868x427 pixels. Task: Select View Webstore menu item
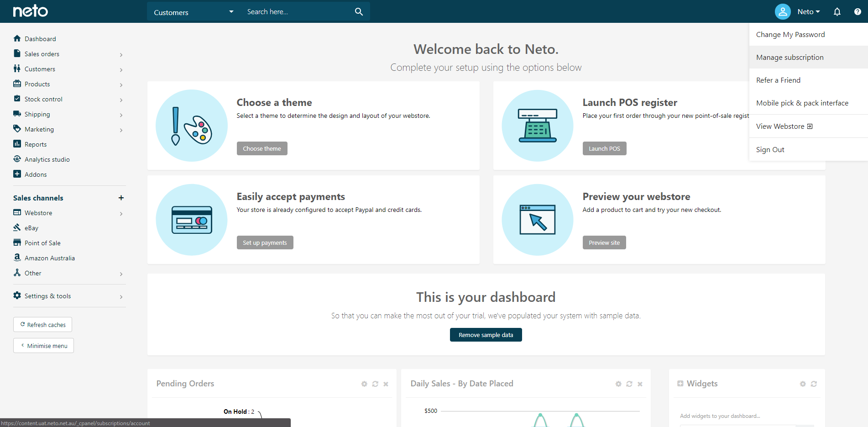808,126
